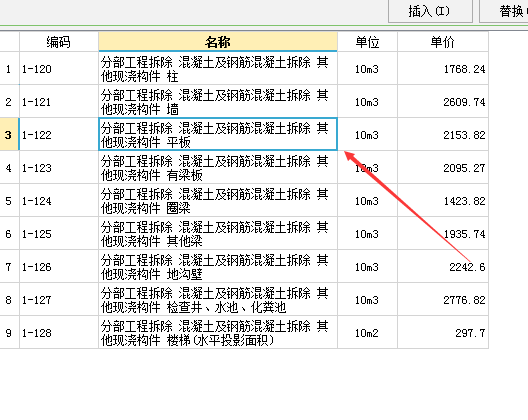The image size is (528, 420).
Task: Click price cell 1423.82
Action: [x=443, y=200]
